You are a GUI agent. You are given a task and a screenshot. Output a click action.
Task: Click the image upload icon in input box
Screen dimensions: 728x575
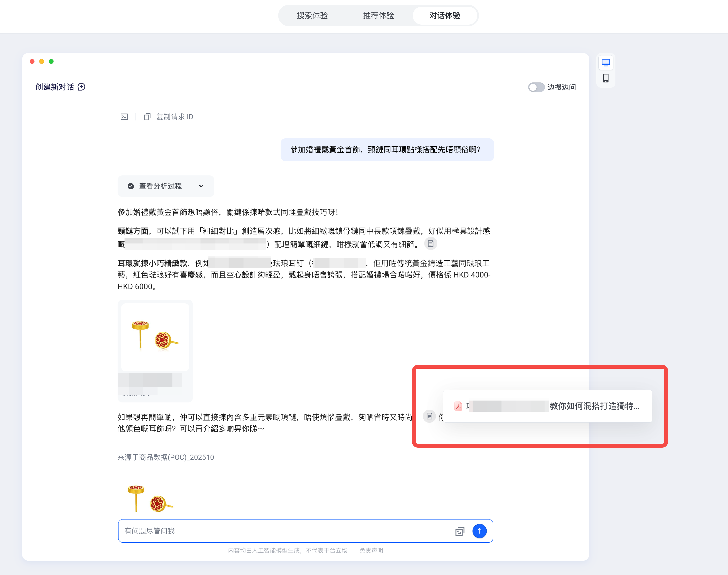tap(460, 531)
